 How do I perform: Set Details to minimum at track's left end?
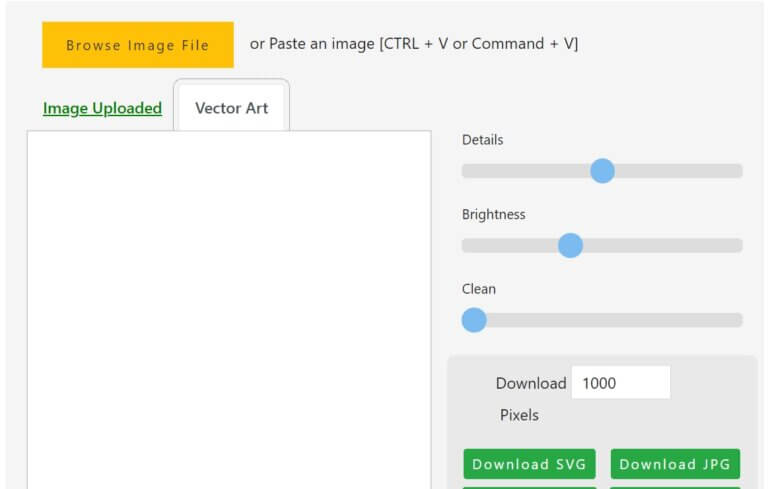466,171
